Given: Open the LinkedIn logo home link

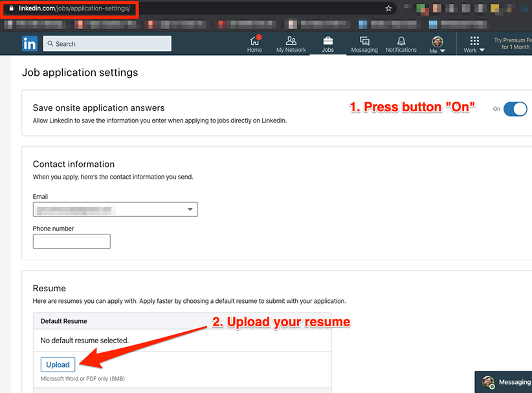Looking at the screenshot, I should (x=30, y=43).
